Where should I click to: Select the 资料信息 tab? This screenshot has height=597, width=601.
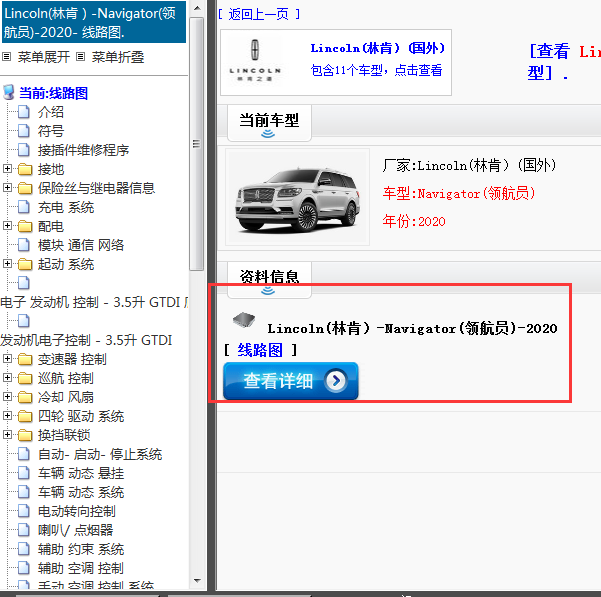coord(269,279)
